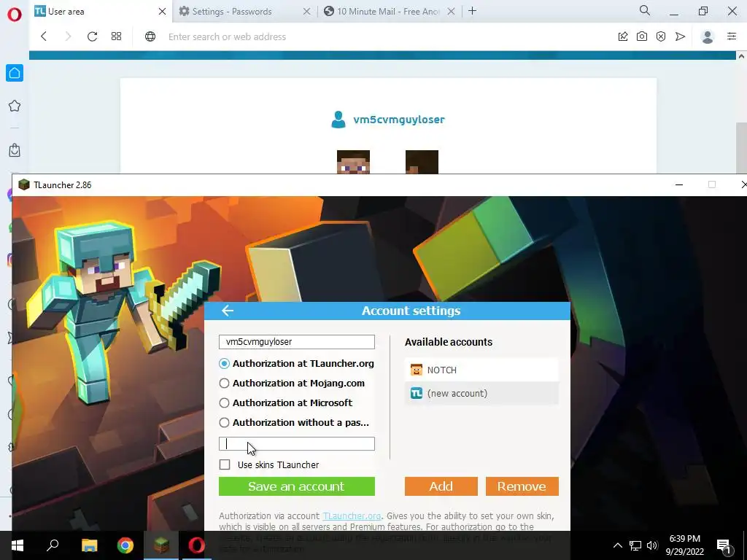This screenshot has width=747, height=560.
Task: Open Opera sidebar bookmarks star
Action: 15,106
